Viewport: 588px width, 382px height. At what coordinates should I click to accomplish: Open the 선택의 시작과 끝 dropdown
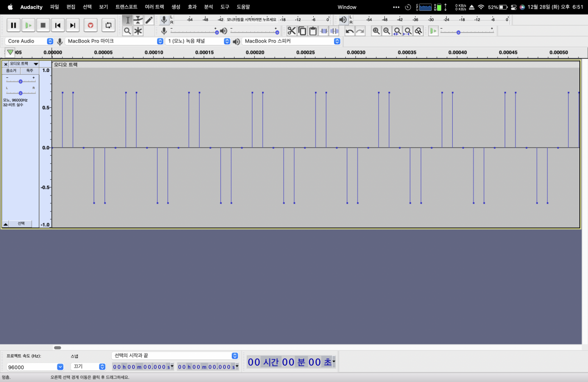click(175, 356)
